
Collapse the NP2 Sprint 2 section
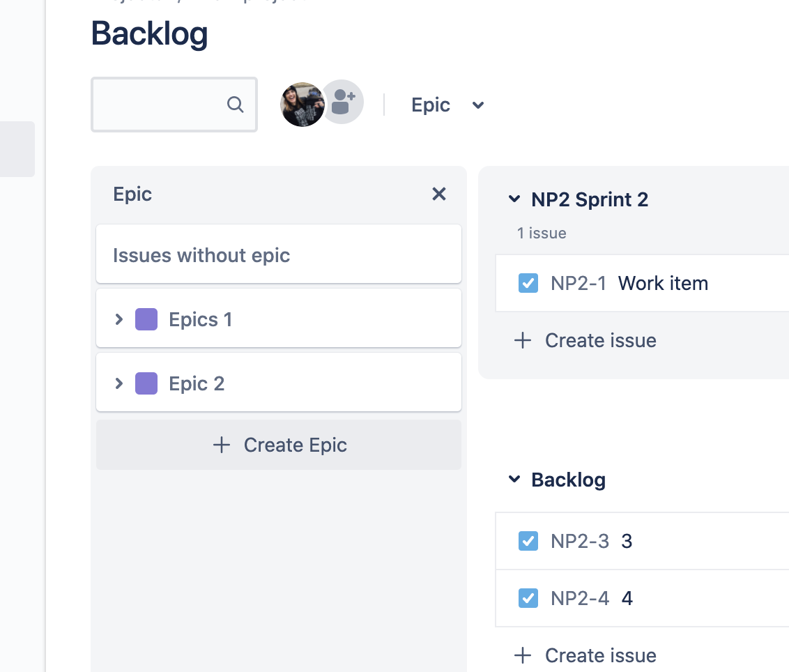click(514, 199)
